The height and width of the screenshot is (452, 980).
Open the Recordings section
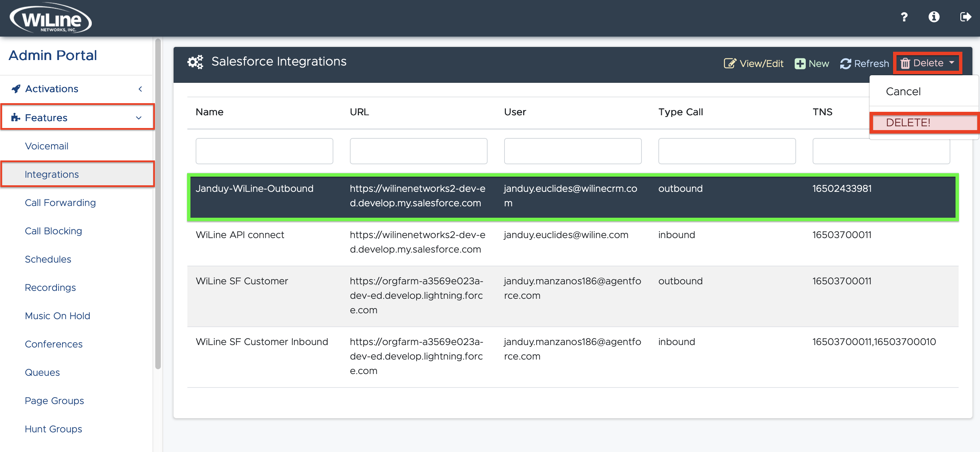pos(50,288)
